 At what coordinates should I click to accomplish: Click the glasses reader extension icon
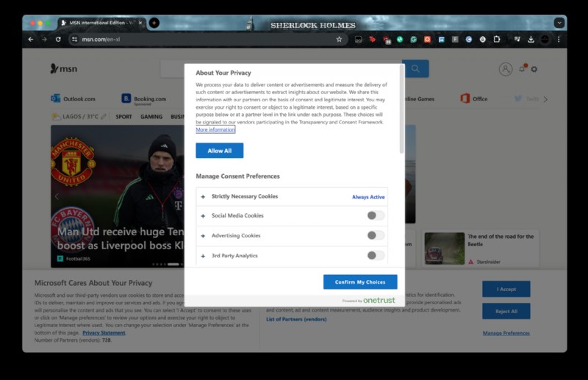(x=358, y=40)
